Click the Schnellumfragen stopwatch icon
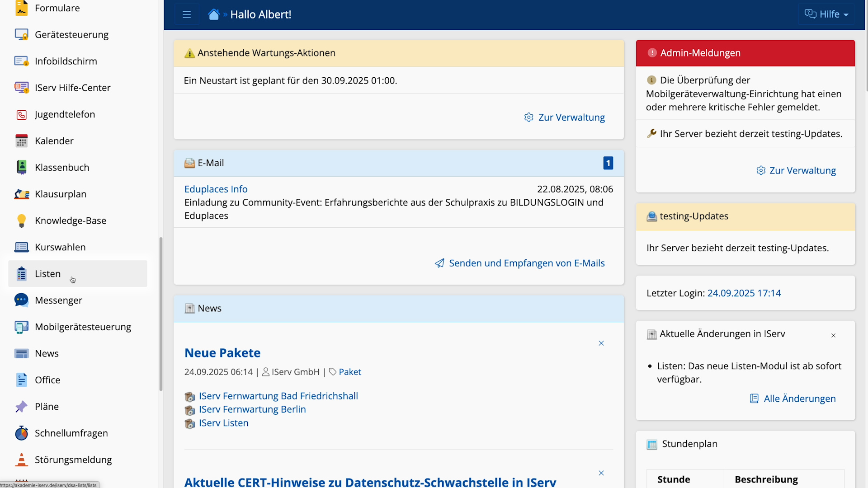 click(x=21, y=433)
